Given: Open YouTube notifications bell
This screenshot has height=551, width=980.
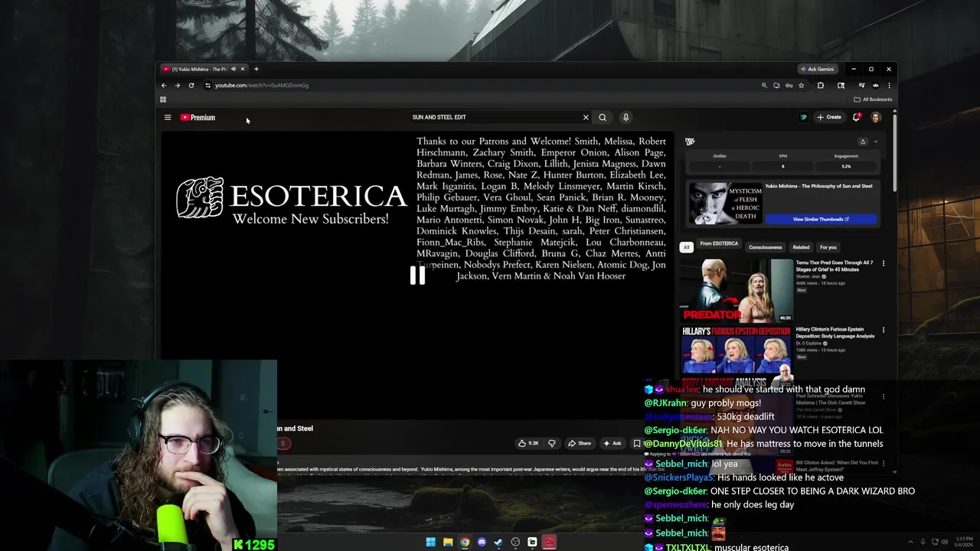Looking at the screenshot, I should point(856,117).
